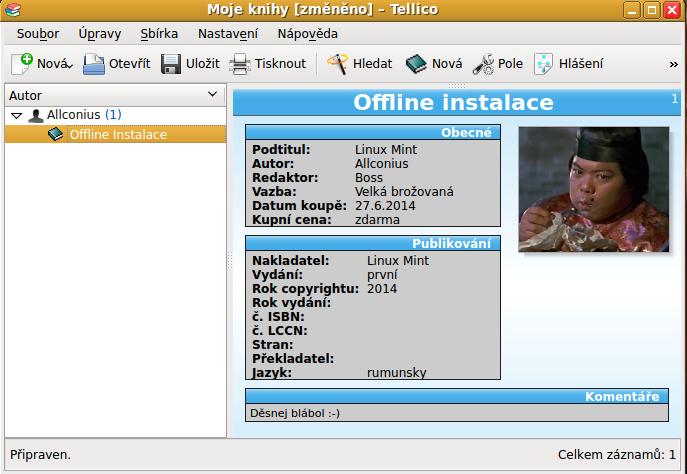Click the Celkem záznamů: 1 status text
Screen dimensions: 687x474
(617, 455)
